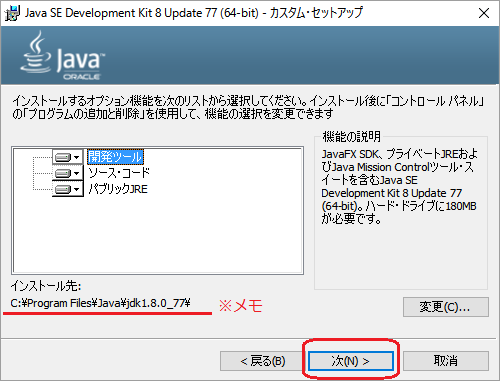The image size is (500, 381).
Task: Go back with the 戻る(B) button
Action: [262, 361]
